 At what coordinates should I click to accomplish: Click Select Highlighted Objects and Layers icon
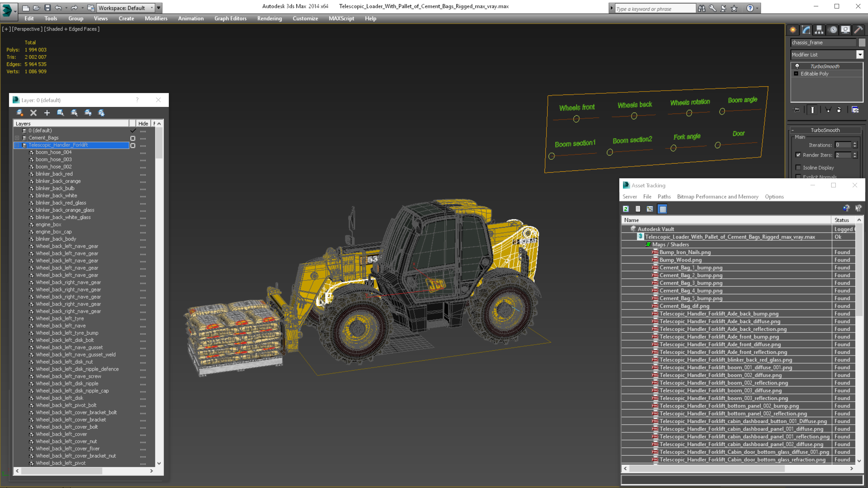pos(60,113)
